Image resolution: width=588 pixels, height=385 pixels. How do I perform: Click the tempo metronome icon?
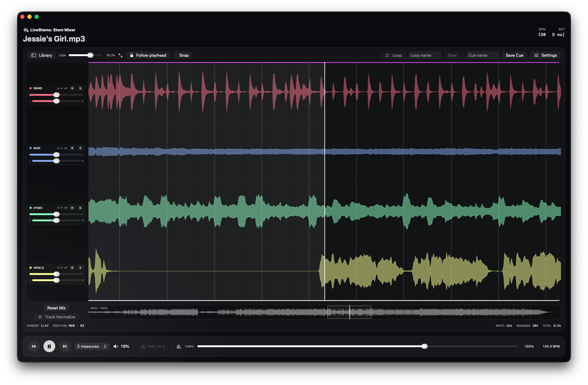[x=179, y=347]
